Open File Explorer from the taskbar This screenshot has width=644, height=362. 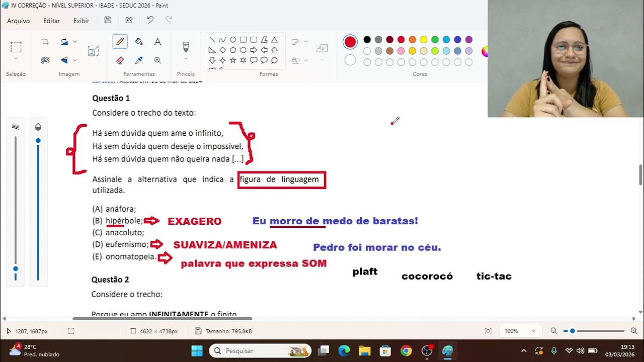[x=364, y=350]
